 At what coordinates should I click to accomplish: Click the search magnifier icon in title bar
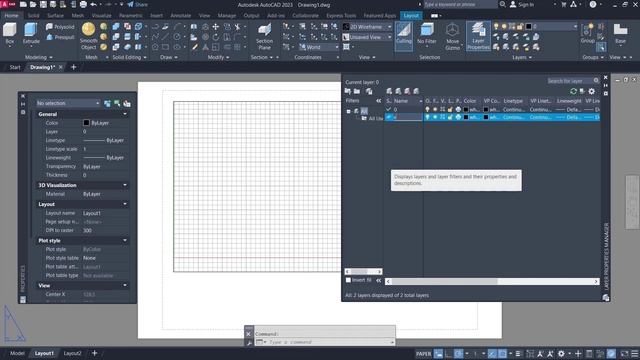tap(503, 4)
